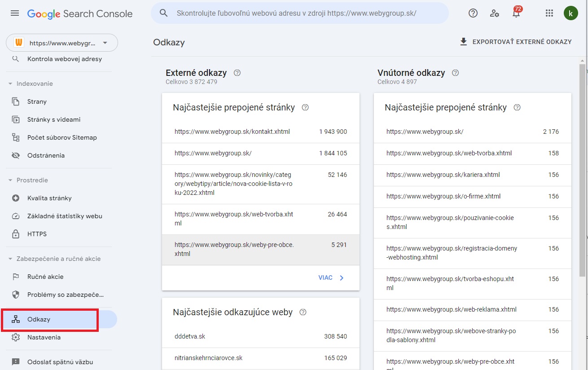This screenshot has height=370, width=588.
Task: Open internal row pouzivanie-cookies.xhtml
Action: (473, 223)
